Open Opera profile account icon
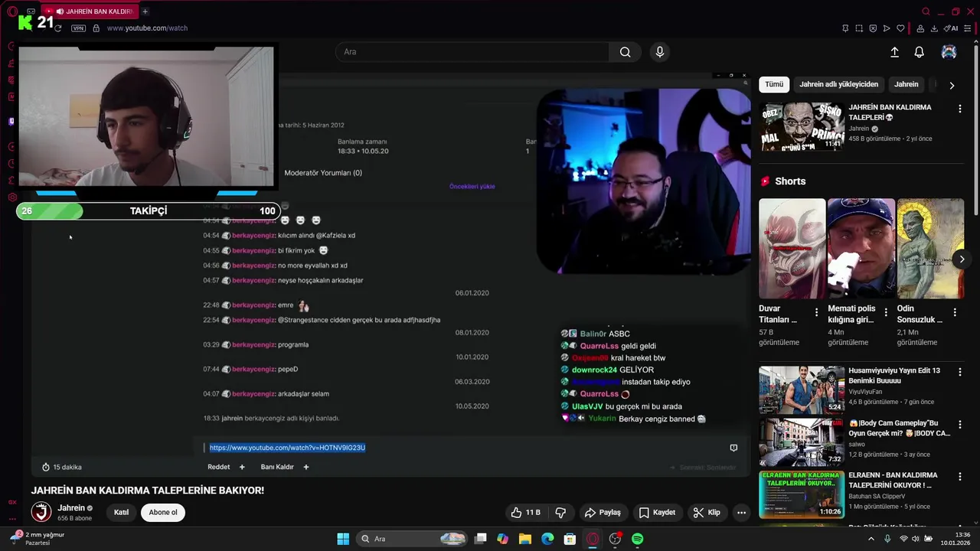This screenshot has width=980, height=551. [x=920, y=28]
